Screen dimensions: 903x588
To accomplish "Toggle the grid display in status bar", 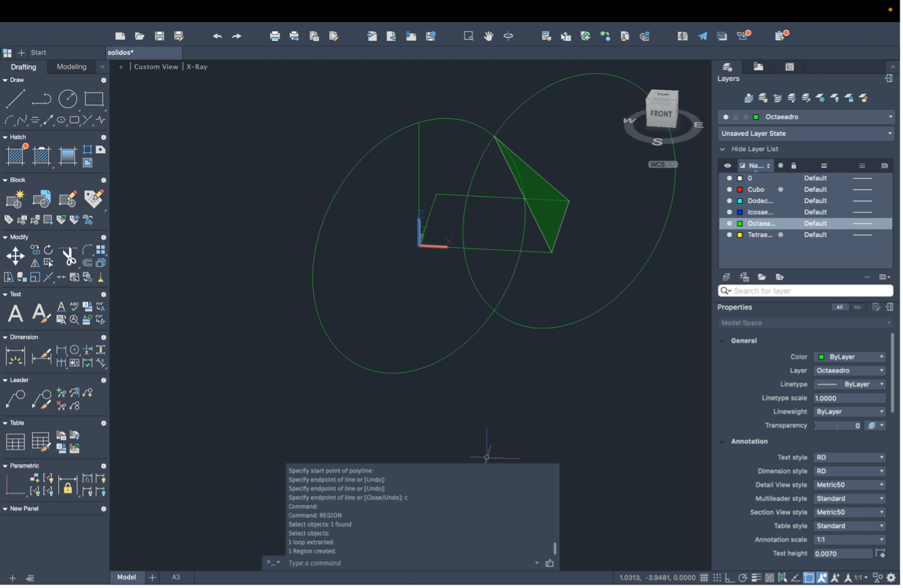I will click(704, 578).
